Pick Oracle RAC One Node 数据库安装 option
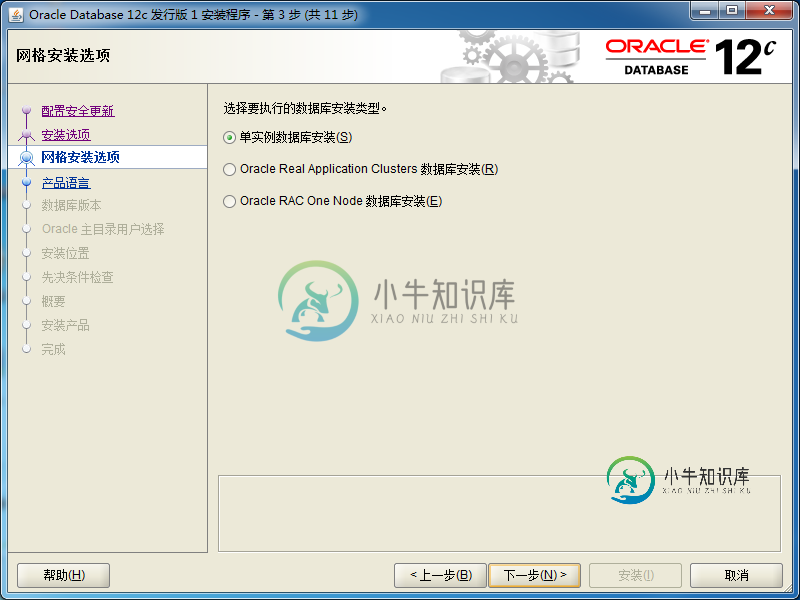Image resolution: width=800 pixels, height=600 pixels. pos(333,201)
